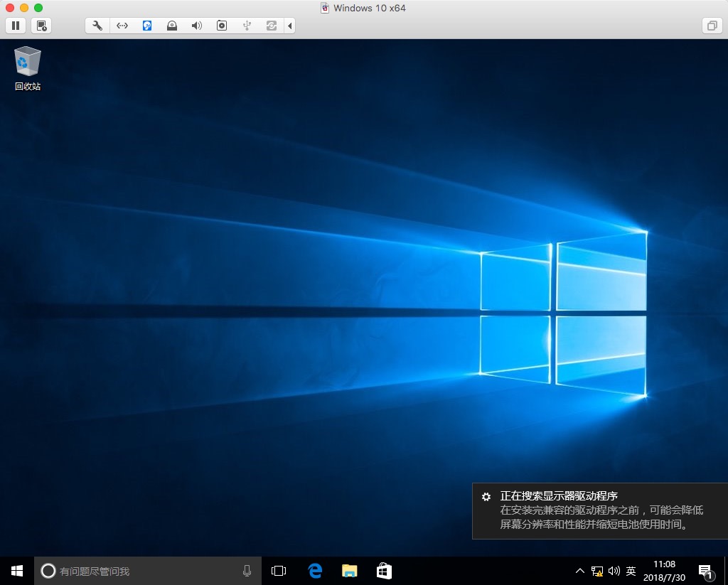Click the Cortana search box
Screen dimensions: 728x585
coord(148,571)
